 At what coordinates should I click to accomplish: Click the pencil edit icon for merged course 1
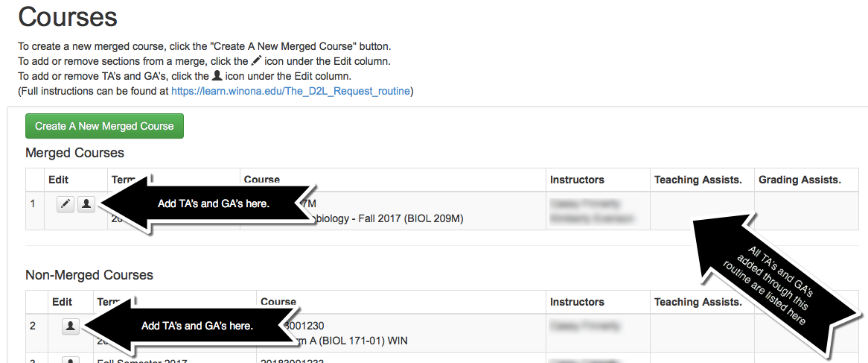pos(66,204)
